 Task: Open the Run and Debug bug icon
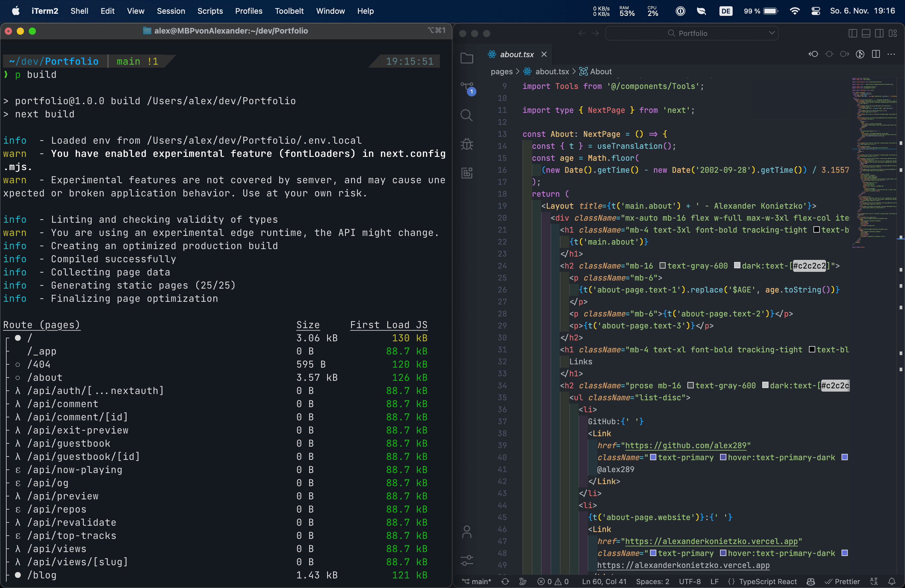(x=467, y=144)
